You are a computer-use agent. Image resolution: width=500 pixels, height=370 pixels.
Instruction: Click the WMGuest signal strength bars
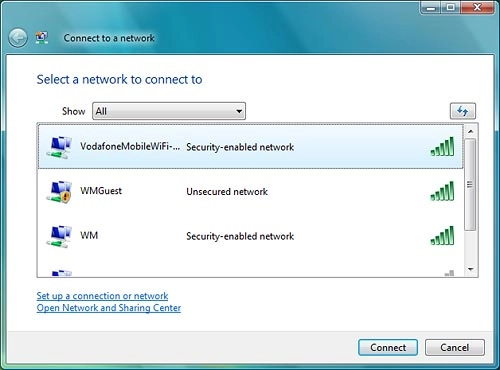pos(442,191)
